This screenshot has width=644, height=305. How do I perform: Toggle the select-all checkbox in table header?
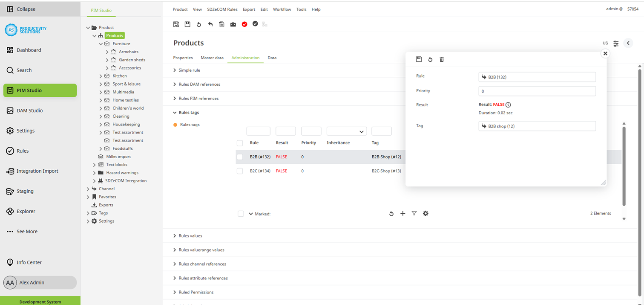tap(240, 143)
